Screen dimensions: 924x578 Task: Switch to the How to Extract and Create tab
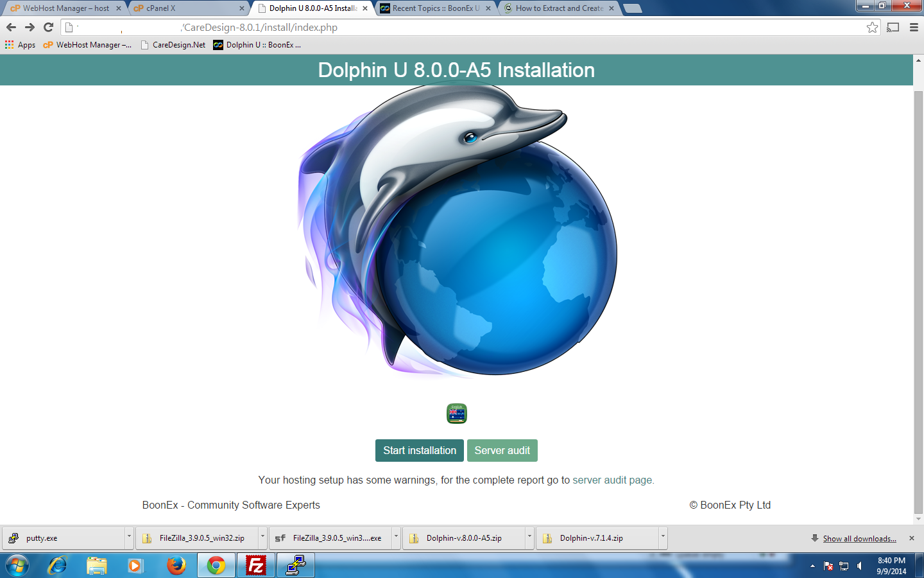558,8
